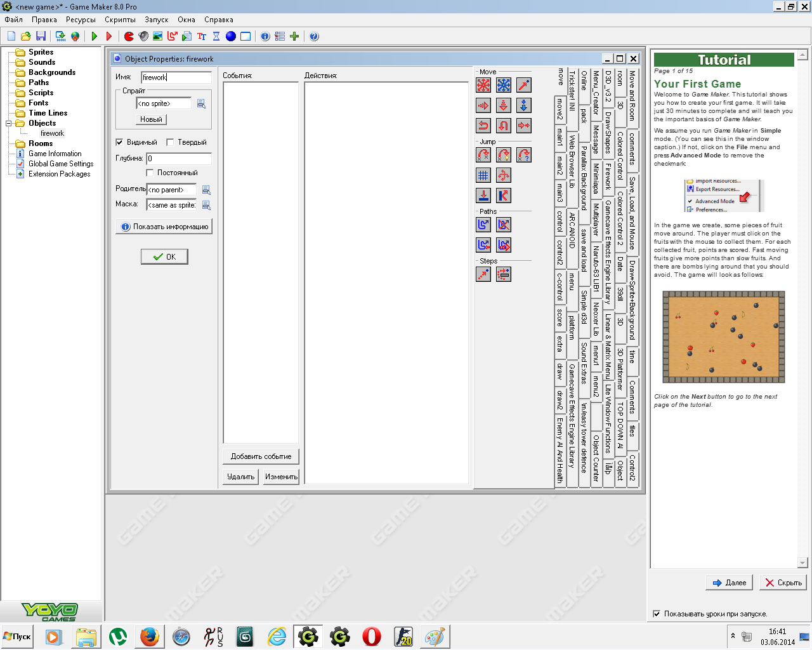Screen dimensions: 812x650
Task: Open the Пуск start button
Action: tap(17, 637)
